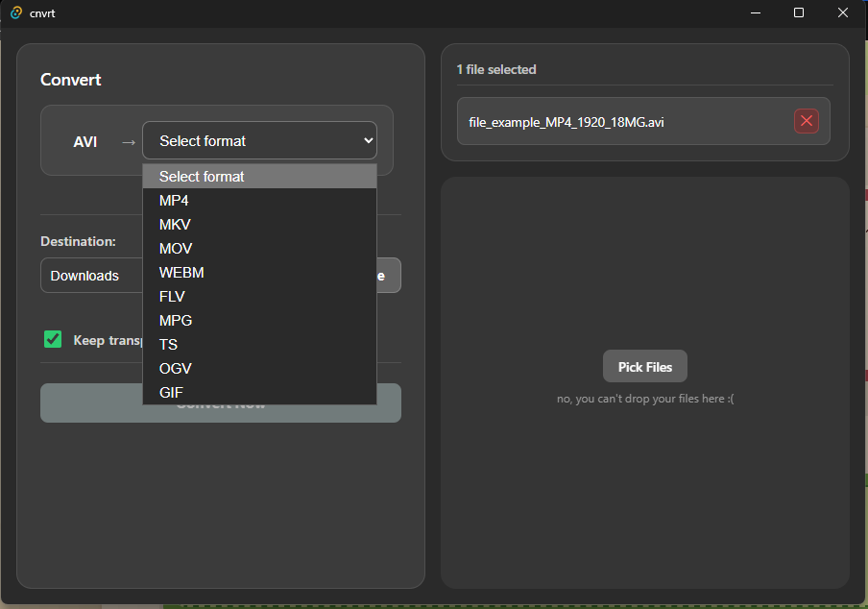Minimize the cnvrt window
868x609 pixels.
755,12
